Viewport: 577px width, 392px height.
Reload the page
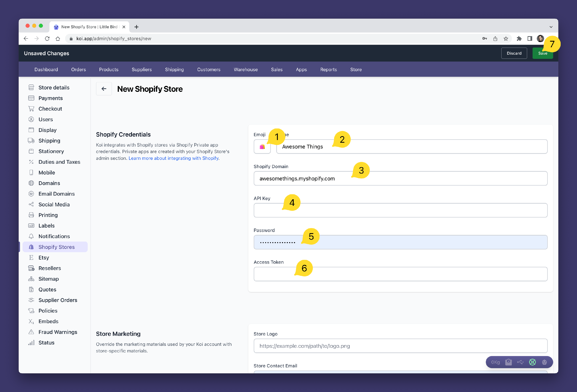point(47,38)
